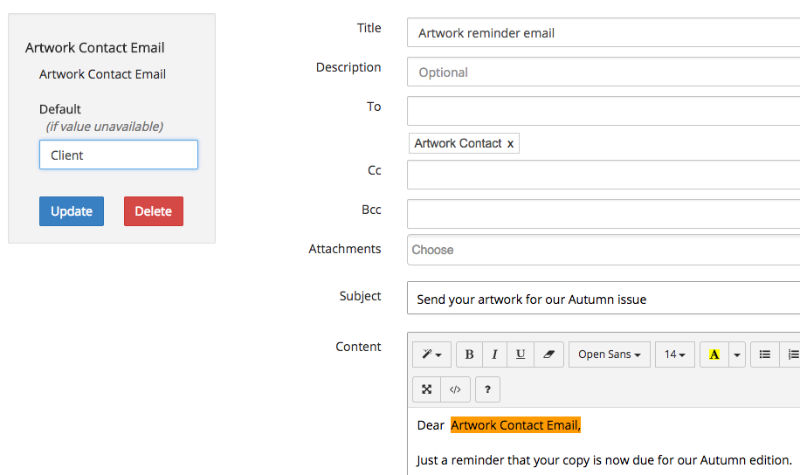This screenshot has width=800, height=475.
Task: Click the eraser clear-formatting icon
Action: pyautogui.click(x=549, y=354)
